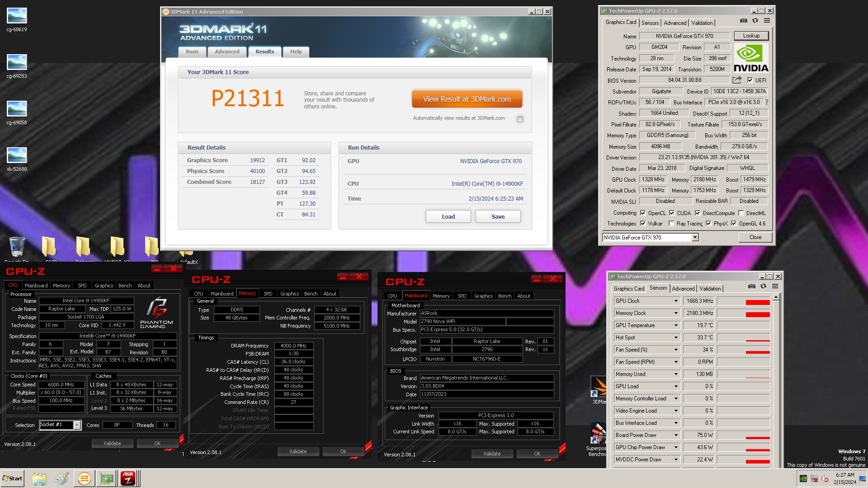
Task: Click the NVIDIA logo in GPU-Z
Action: point(750,58)
